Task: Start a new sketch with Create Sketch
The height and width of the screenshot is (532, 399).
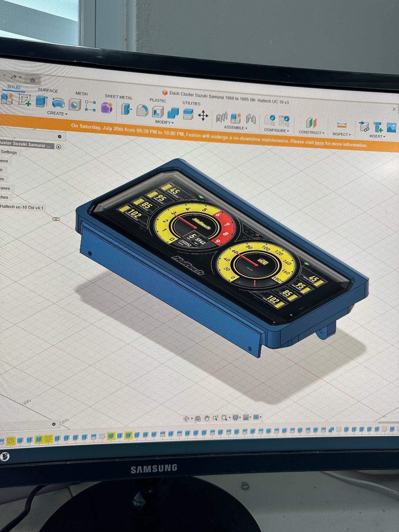Action: (x=25, y=100)
